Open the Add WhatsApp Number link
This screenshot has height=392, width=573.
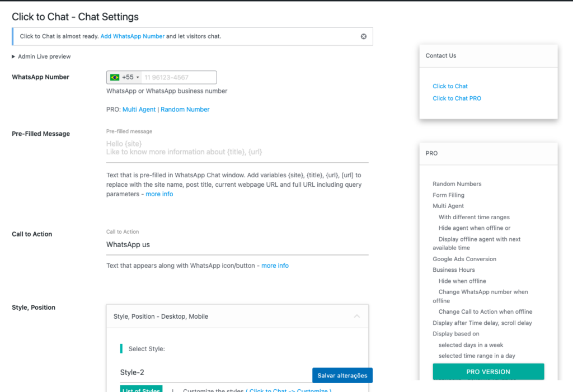132,36
